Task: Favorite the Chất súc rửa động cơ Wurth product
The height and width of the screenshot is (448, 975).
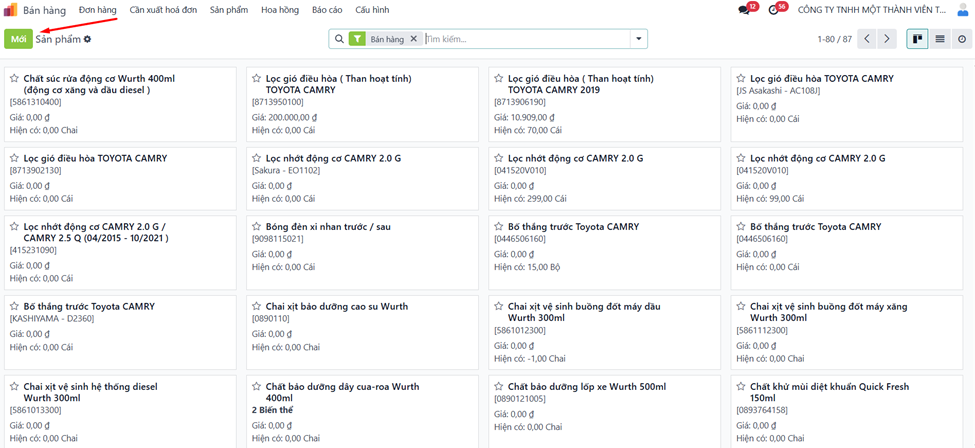Action: 15,79
